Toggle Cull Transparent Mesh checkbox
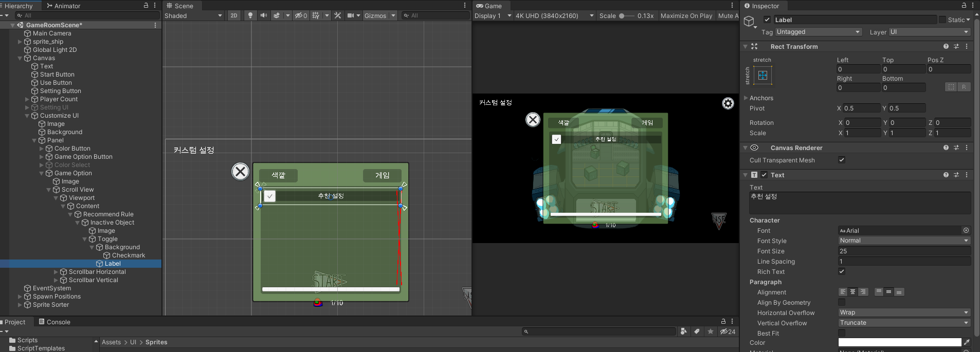The image size is (980, 352). (x=842, y=160)
